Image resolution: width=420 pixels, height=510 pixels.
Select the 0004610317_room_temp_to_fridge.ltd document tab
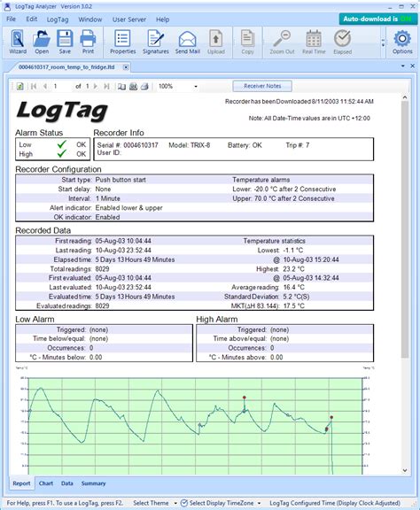click(66, 67)
